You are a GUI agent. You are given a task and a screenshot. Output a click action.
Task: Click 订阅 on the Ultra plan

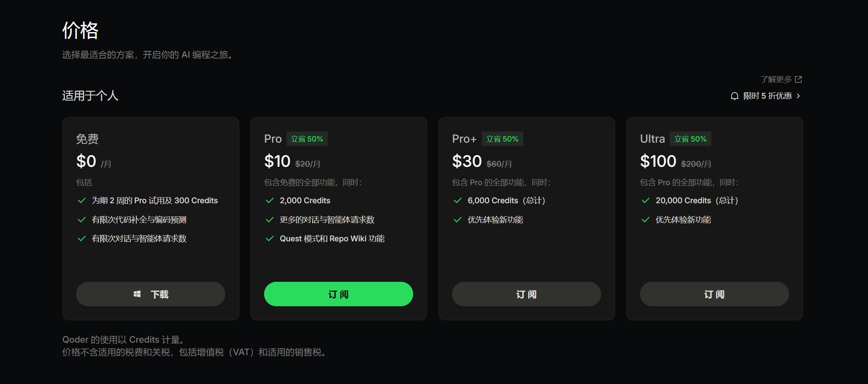714,294
